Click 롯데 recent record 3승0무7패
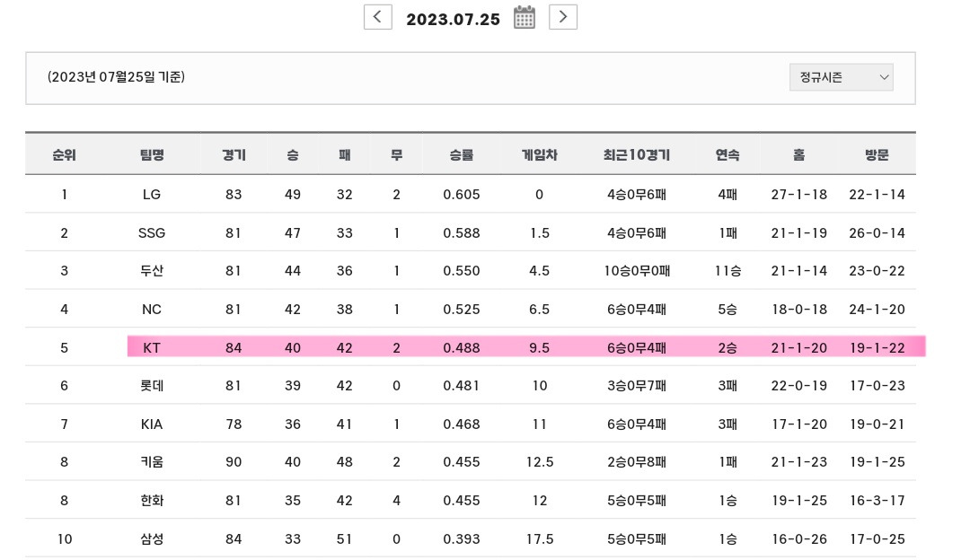The image size is (970, 560). [x=637, y=386]
